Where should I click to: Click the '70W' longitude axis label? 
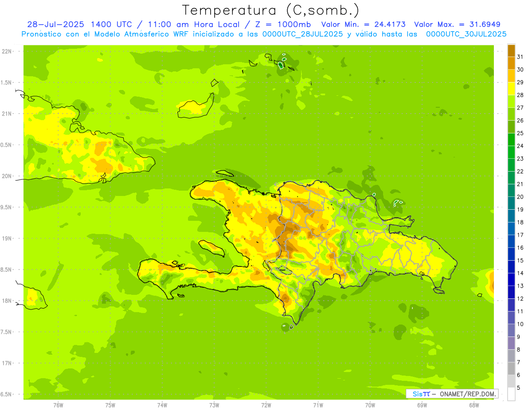(370, 405)
